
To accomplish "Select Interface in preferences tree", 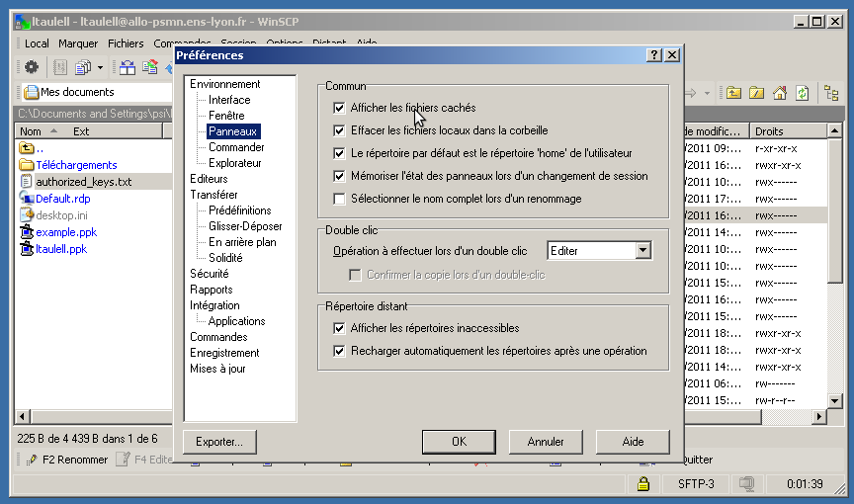I will pyautogui.click(x=229, y=100).
